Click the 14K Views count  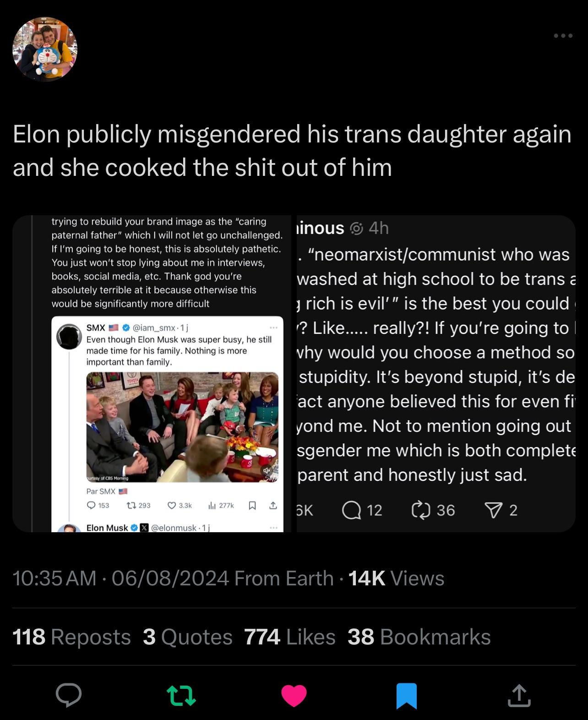[397, 578]
